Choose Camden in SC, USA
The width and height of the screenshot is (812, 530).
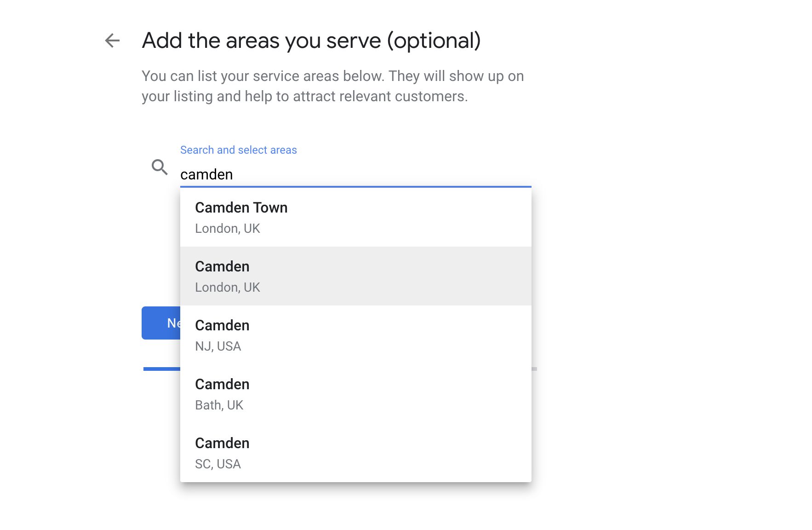click(355, 453)
